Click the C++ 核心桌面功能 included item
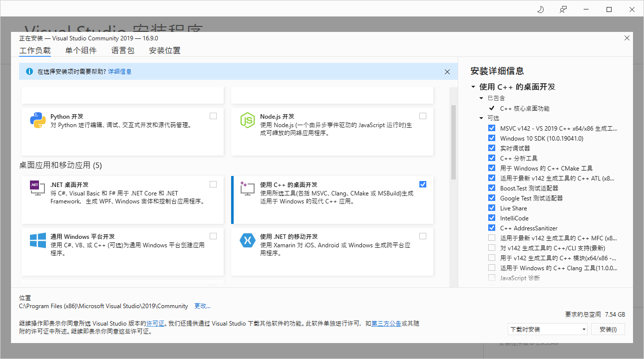The width and height of the screenshot is (644, 359). (525, 108)
